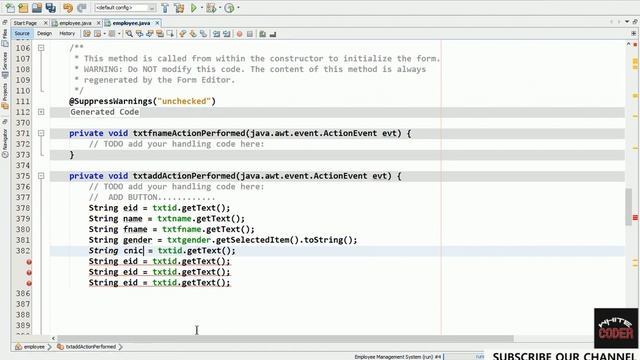Click the orange Undo arrow
The width and height of the screenshot is (640, 360).
point(68,8)
